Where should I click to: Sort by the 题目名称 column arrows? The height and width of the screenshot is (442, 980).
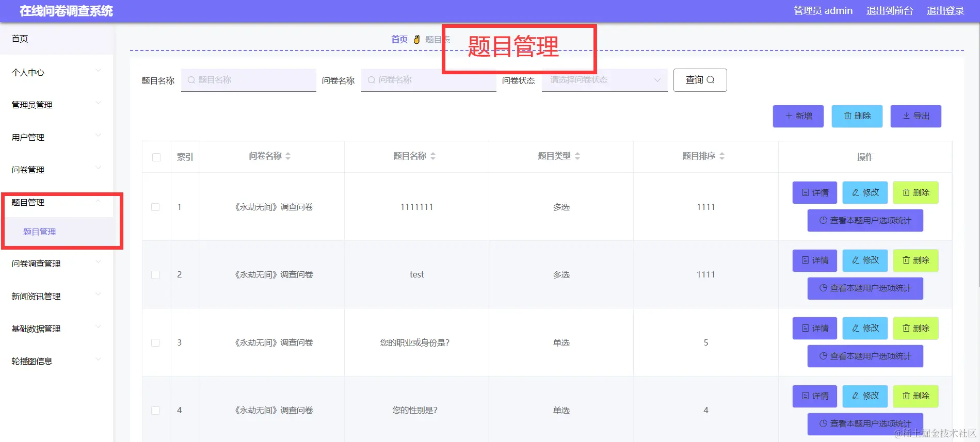click(x=433, y=156)
